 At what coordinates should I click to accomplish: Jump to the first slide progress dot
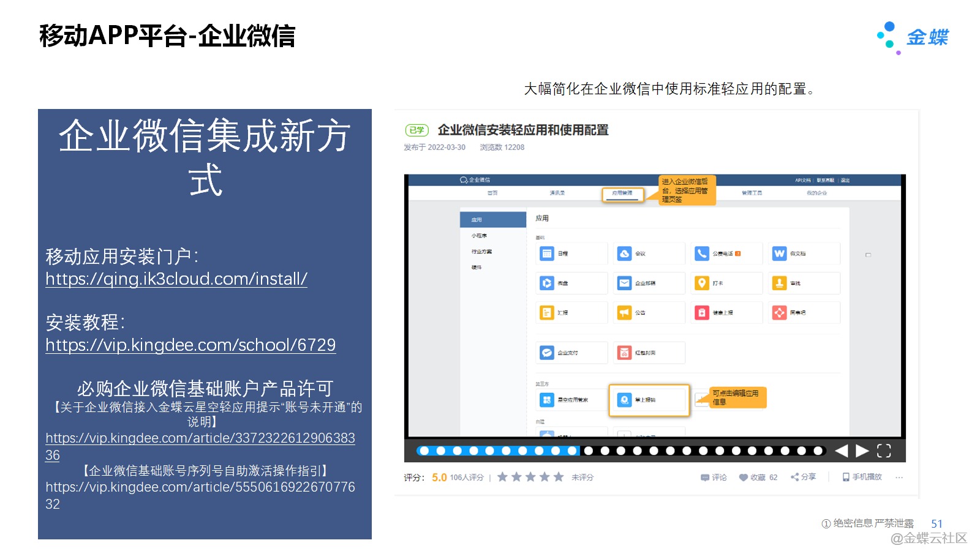(424, 451)
